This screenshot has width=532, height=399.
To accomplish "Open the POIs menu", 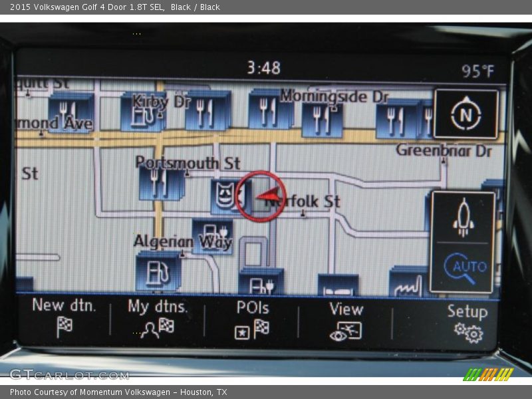I will click(253, 320).
